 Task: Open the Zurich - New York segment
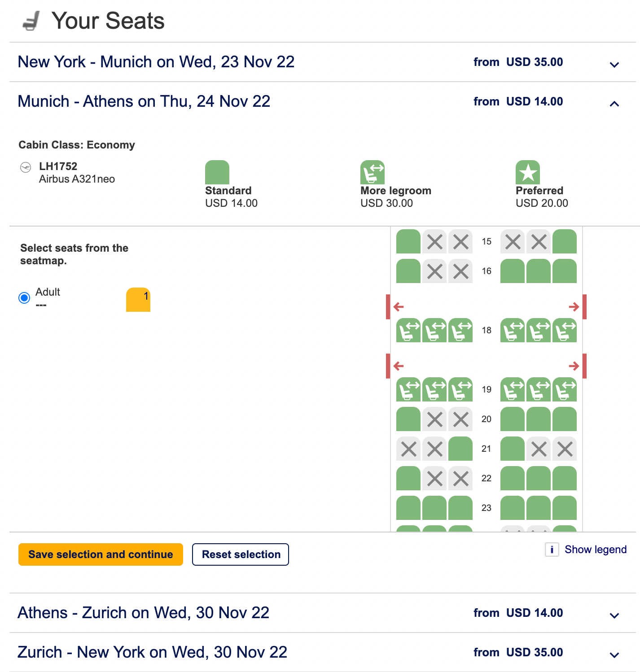coord(614,655)
